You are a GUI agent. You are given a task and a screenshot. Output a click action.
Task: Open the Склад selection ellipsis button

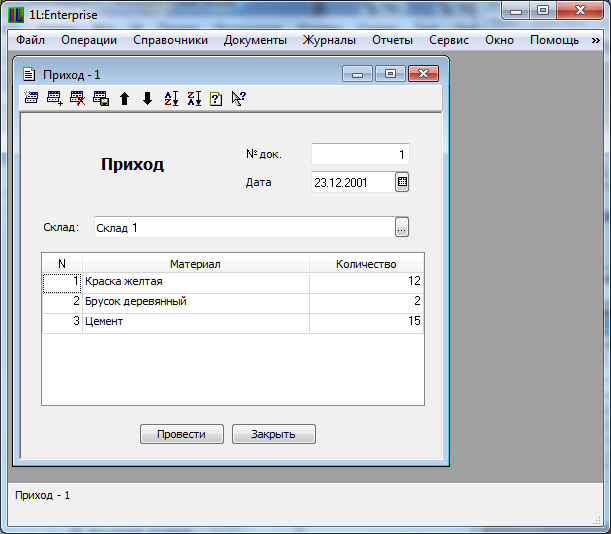402,227
